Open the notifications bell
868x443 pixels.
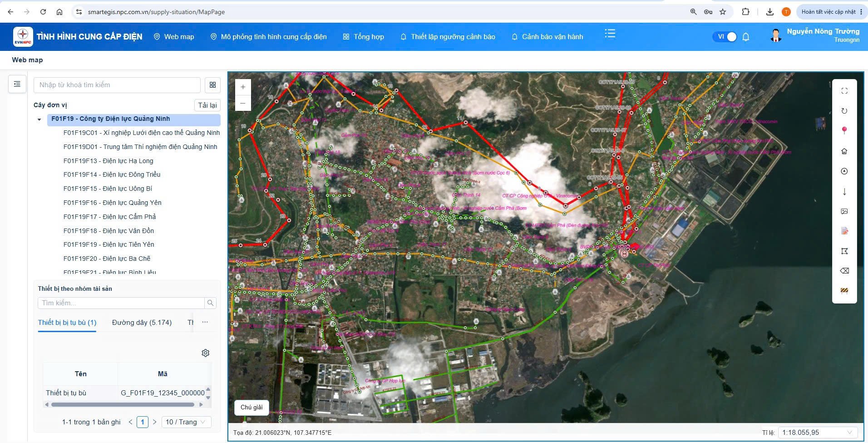745,37
